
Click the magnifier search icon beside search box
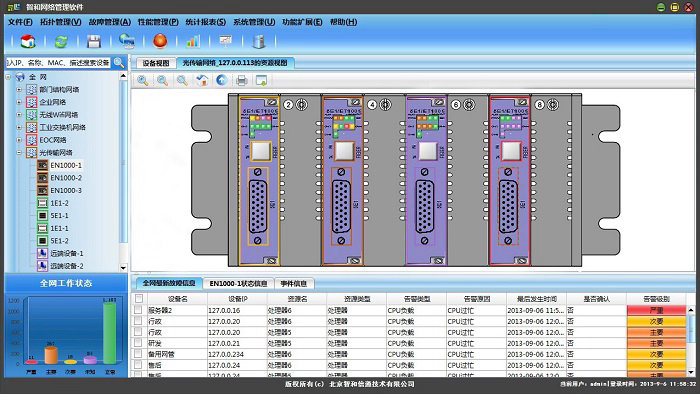pos(119,63)
